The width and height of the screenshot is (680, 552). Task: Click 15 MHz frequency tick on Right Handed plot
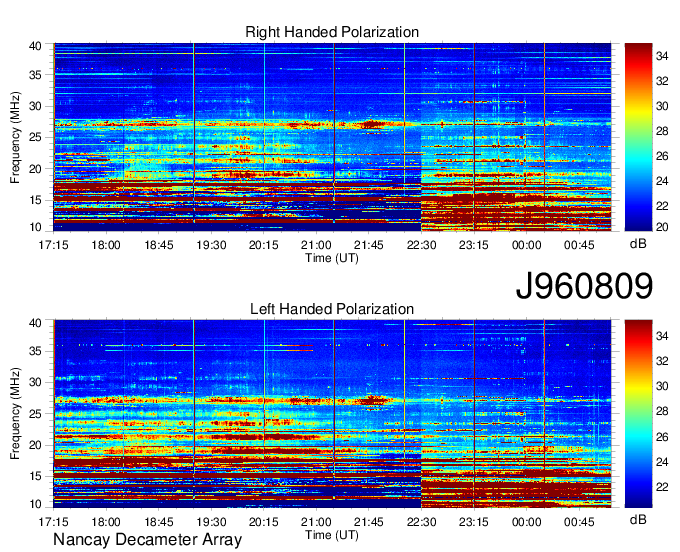(36, 200)
